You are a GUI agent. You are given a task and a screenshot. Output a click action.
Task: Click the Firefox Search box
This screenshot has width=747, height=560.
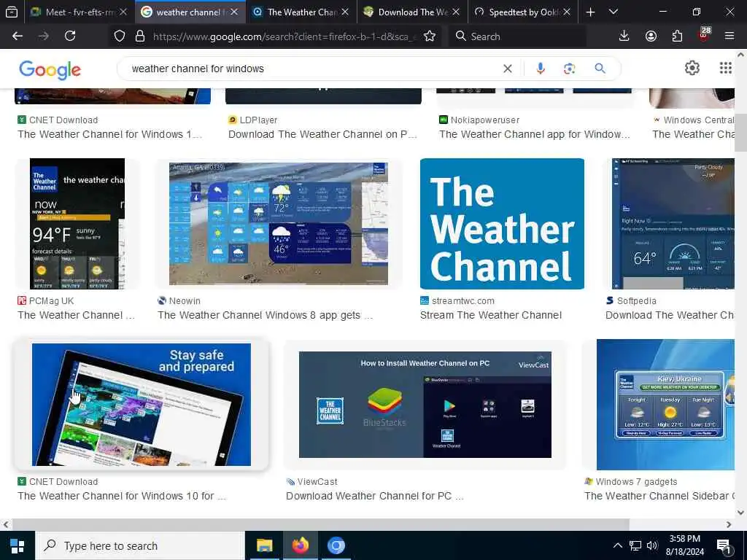click(517, 36)
